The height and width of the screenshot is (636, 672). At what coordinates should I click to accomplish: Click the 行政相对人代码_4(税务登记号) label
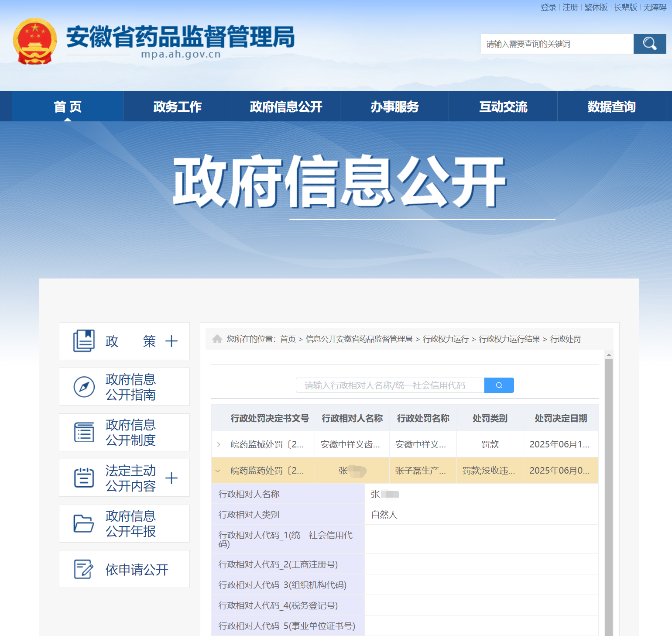pos(278,605)
